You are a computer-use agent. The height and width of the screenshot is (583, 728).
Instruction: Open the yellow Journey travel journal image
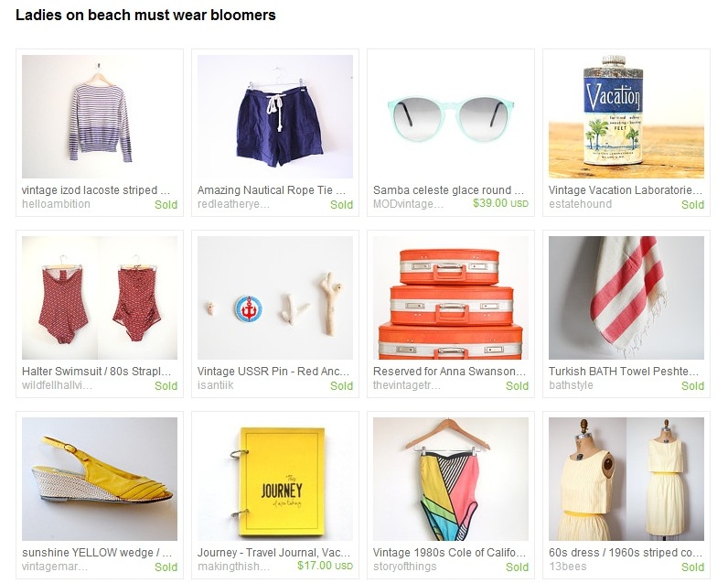(275, 479)
